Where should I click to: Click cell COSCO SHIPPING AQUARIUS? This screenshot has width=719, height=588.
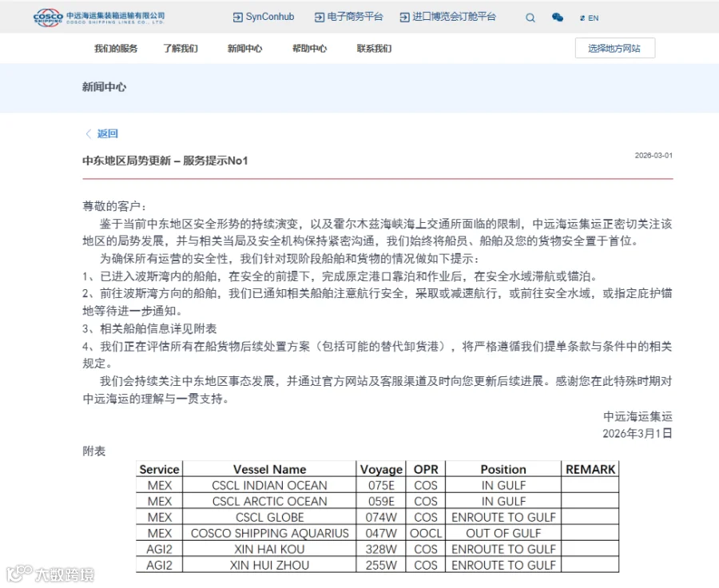[x=269, y=534]
